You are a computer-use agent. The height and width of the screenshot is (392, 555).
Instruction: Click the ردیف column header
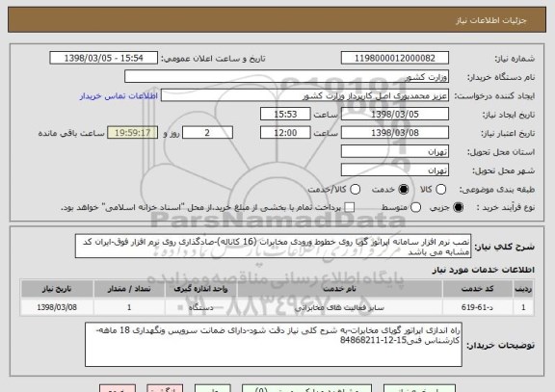[x=523, y=289]
